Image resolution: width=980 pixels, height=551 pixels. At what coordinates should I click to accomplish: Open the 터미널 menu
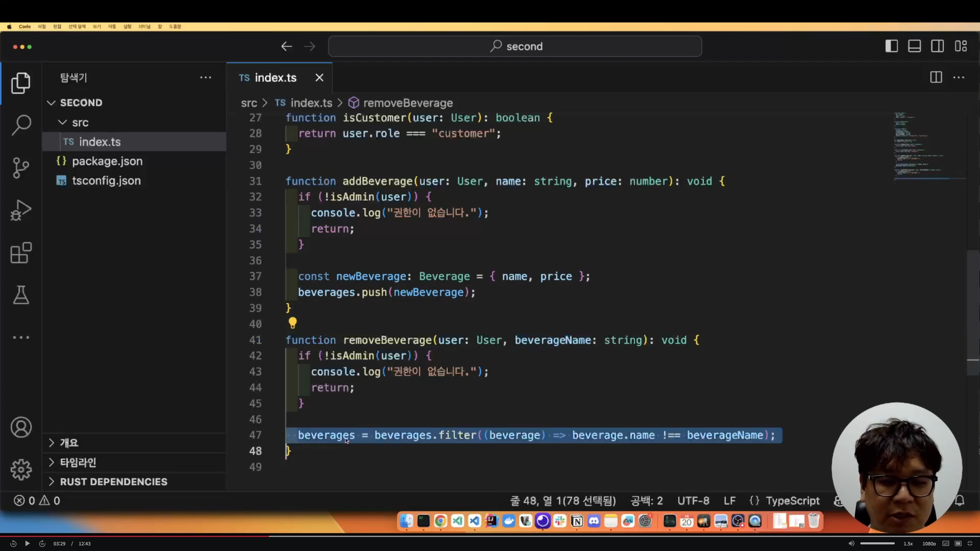[x=144, y=26]
